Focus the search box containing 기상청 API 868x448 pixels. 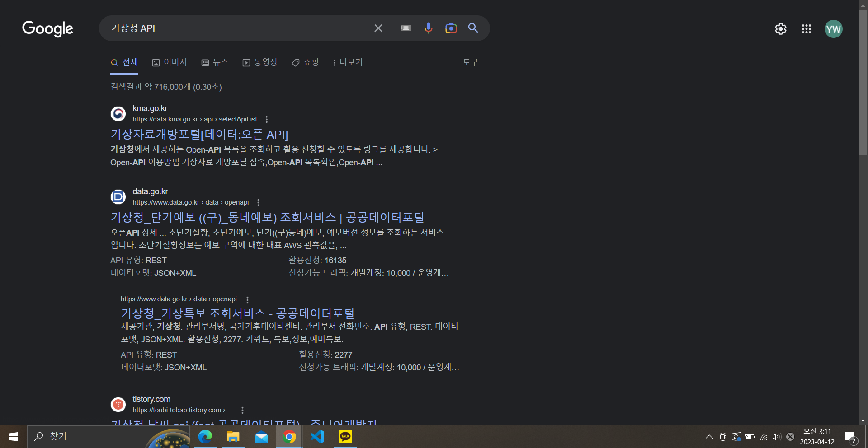(240, 28)
